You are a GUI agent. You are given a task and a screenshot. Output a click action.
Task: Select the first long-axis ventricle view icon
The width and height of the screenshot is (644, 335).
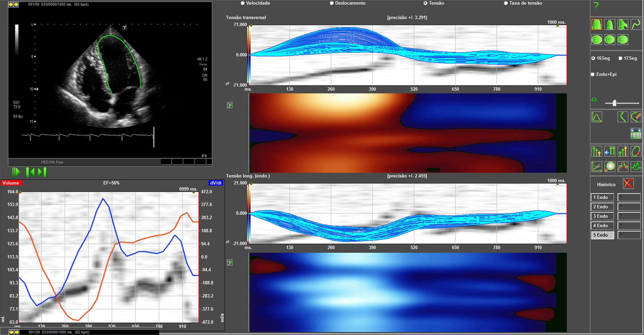(597, 25)
